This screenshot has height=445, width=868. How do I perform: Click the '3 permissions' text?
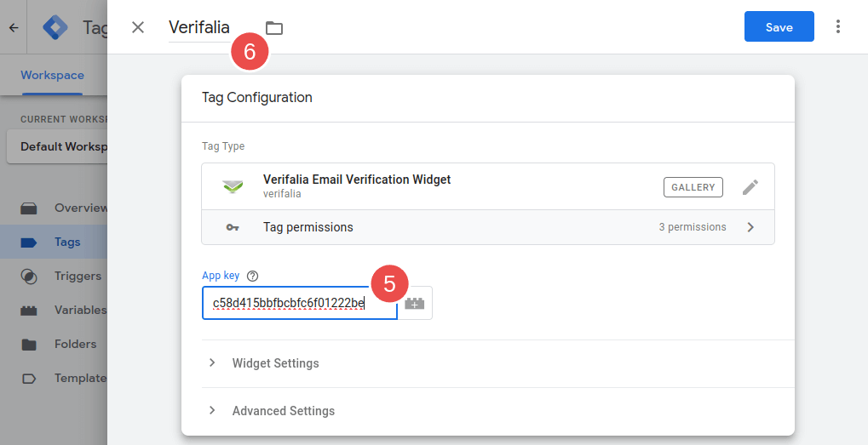coord(692,227)
